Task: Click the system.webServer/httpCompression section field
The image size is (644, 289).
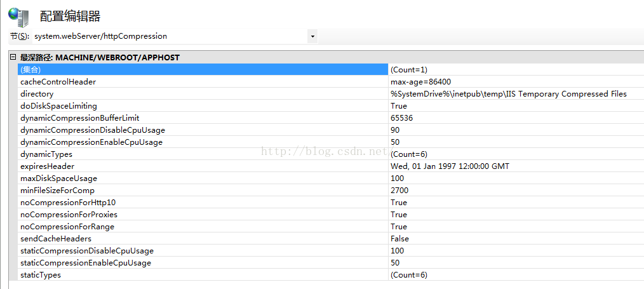Action: point(170,37)
